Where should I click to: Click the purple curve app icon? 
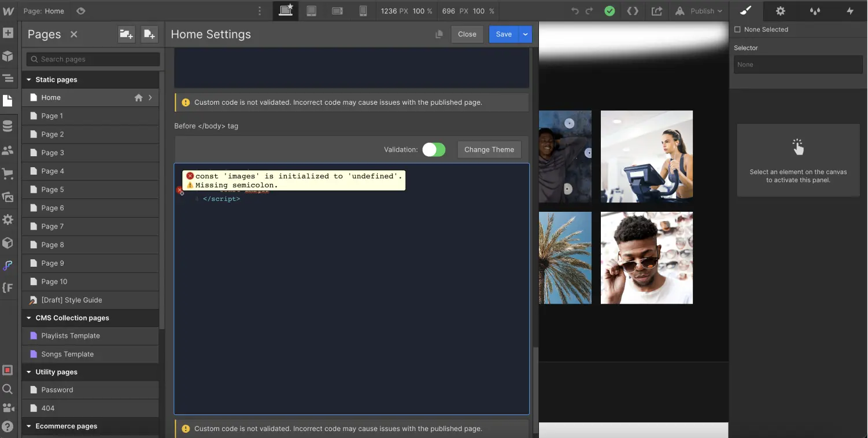[x=8, y=266]
